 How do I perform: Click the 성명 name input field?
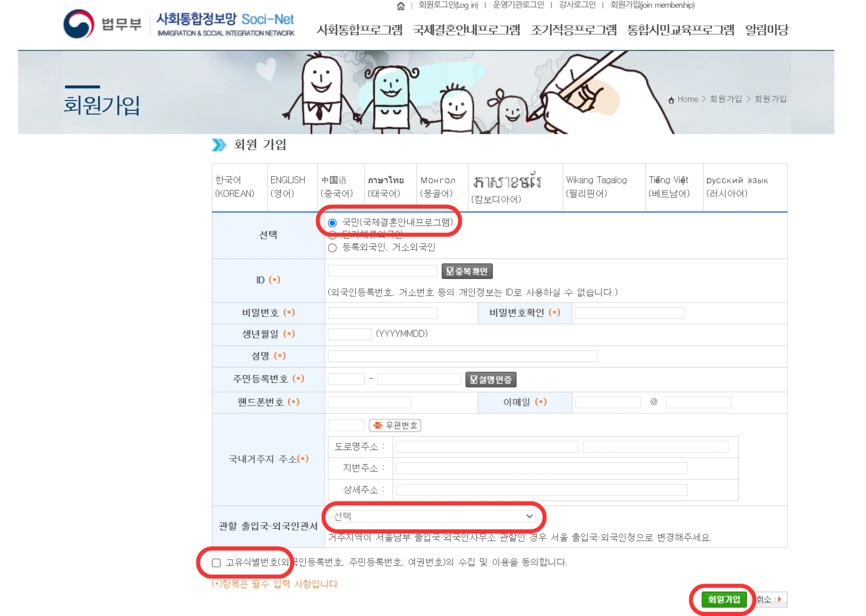462,356
